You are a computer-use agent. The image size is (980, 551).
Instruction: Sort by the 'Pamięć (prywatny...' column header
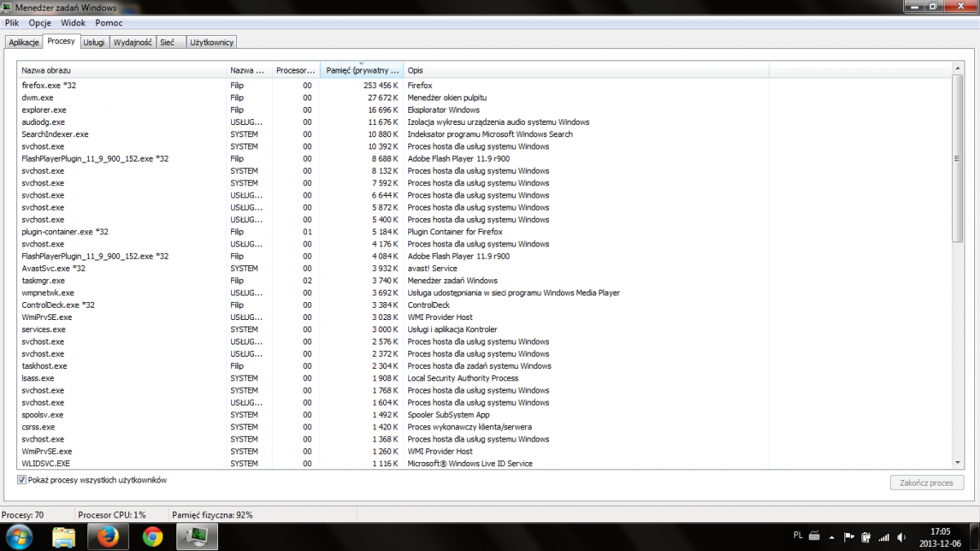click(x=362, y=71)
